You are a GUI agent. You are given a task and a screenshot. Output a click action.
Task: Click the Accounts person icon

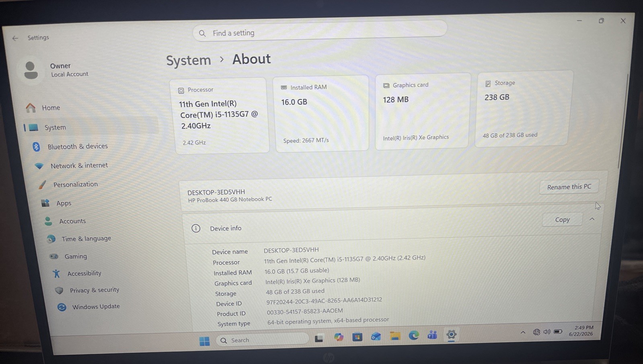(x=48, y=221)
